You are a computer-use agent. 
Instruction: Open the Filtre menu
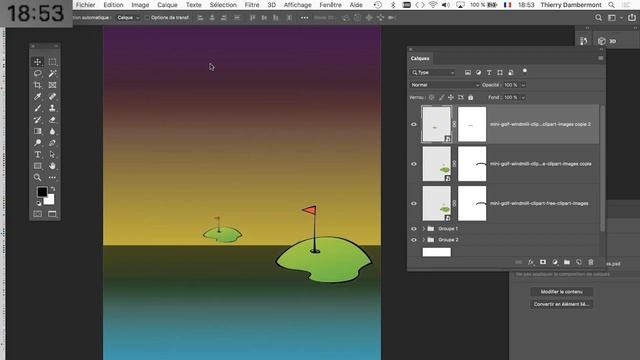click(x=252, y=5)
